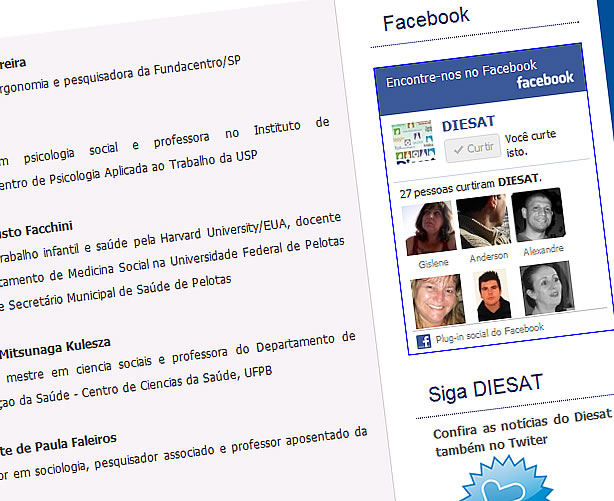Click the Trabalho da USP text line

pyautogui.click(x=128, y=171)
